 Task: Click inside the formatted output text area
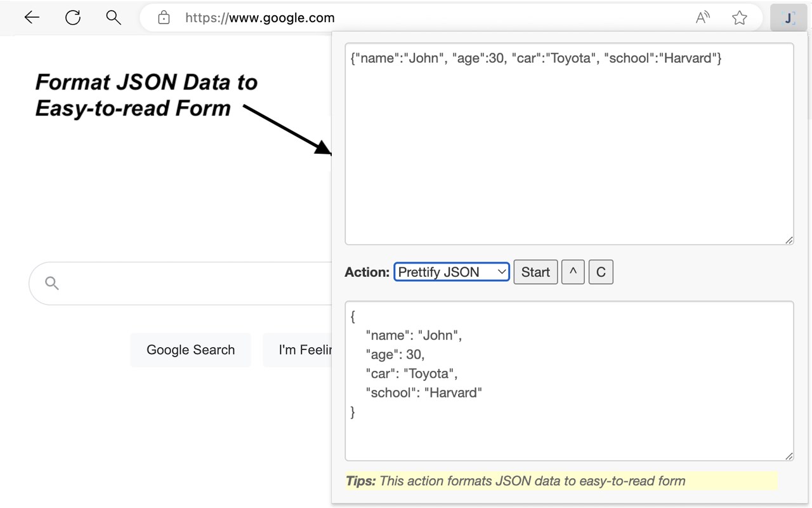point(568,432)
